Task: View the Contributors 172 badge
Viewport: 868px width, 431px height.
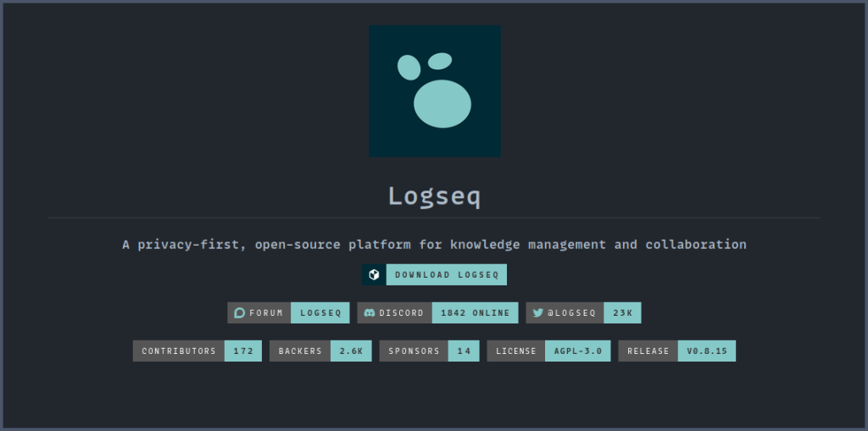Action: 197,351
